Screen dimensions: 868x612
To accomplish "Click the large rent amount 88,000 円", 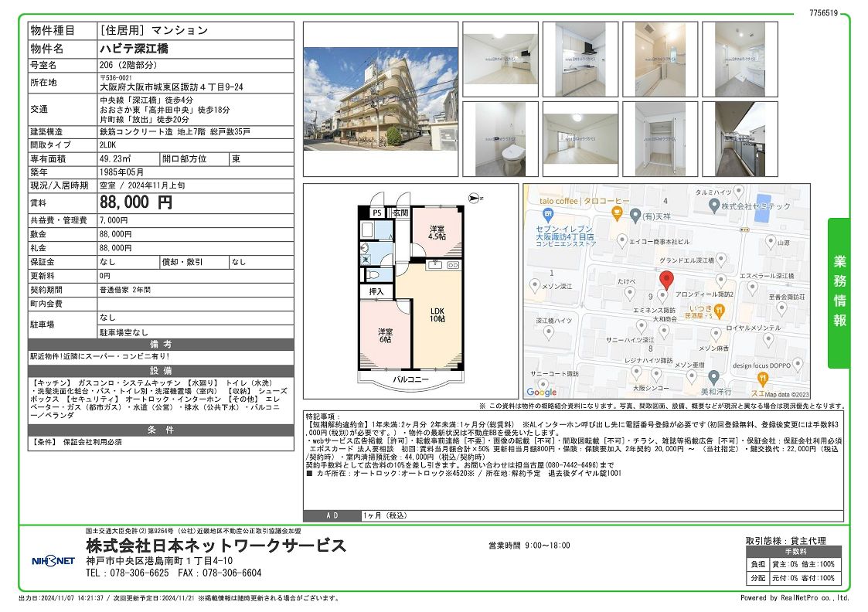I will tap(136, 202).
